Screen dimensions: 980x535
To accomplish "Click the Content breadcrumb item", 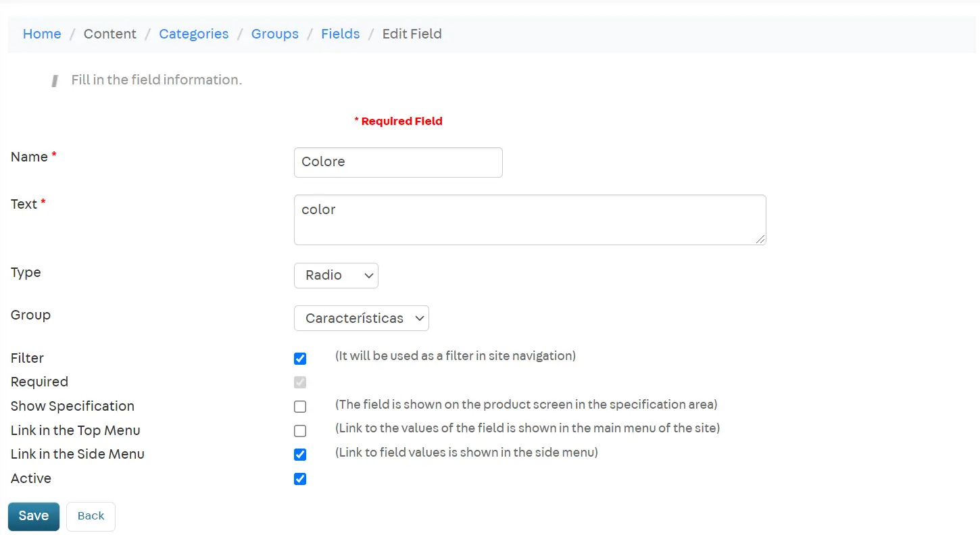I will (109, 34).
